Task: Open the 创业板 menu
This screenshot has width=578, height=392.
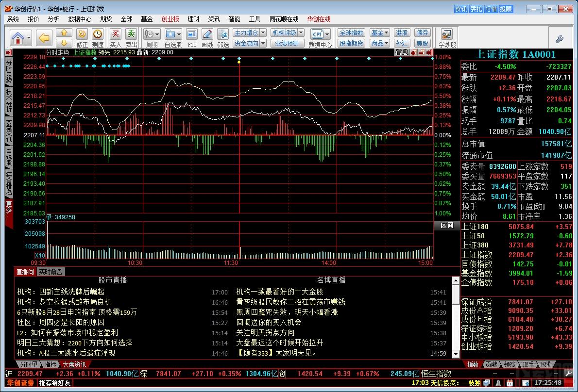Action: click(170, 19)
